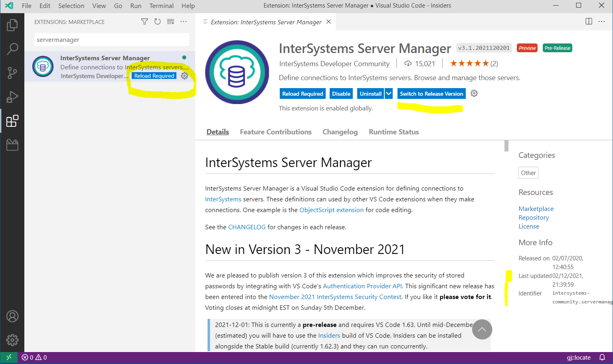Close the Extension: InterSystems Server Manager tab

328,22
